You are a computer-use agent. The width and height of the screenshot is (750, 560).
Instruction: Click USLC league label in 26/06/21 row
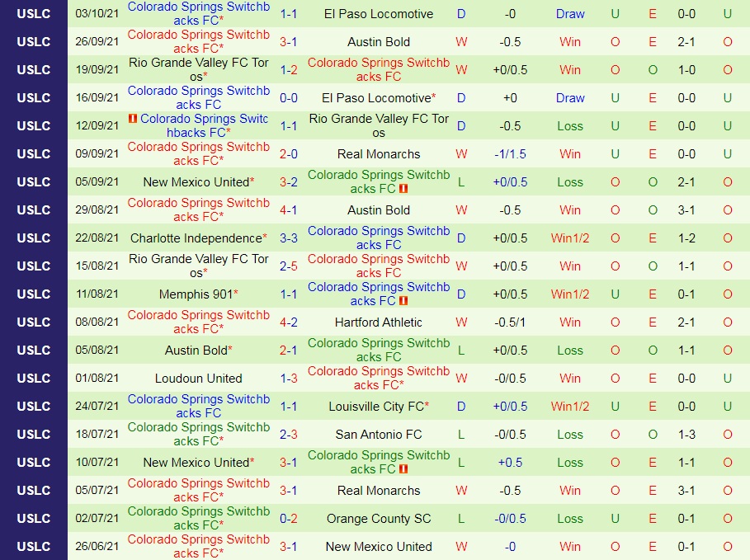point(34,547)
